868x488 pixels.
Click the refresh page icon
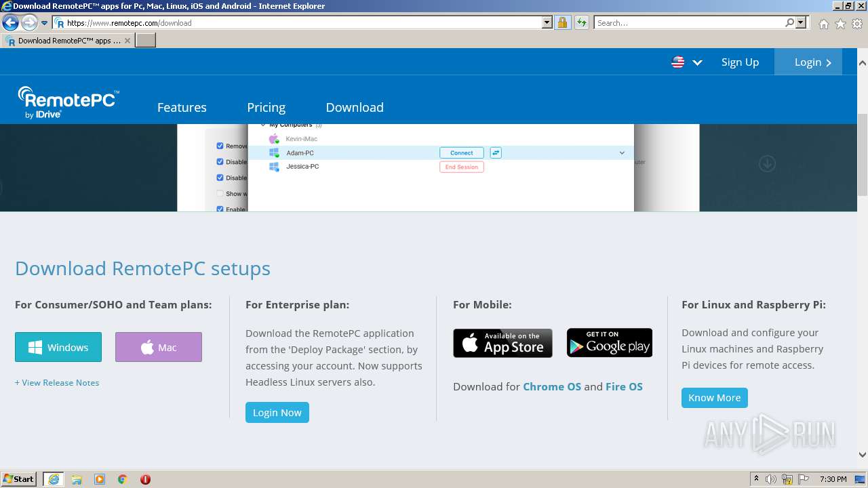[581, 22]
